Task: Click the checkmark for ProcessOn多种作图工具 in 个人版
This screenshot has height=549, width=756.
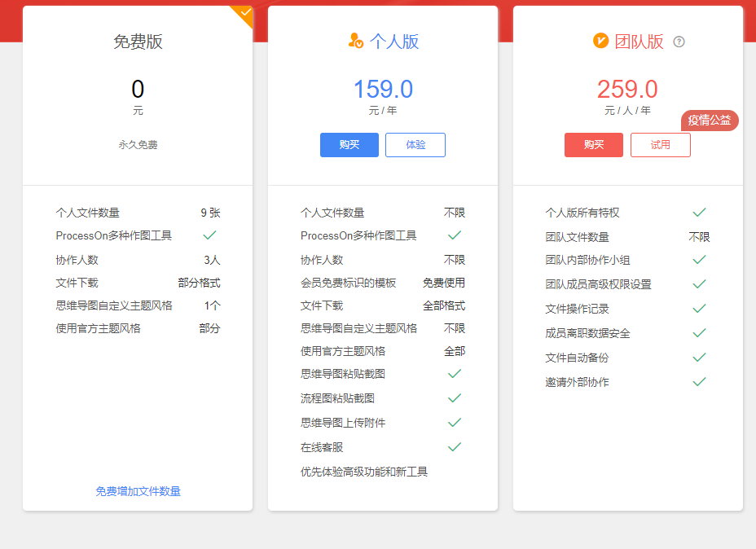Action: coord(455,235)
